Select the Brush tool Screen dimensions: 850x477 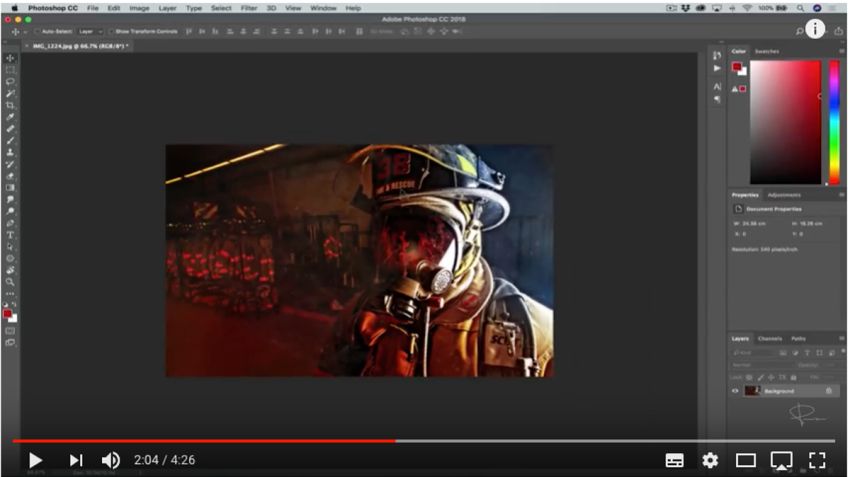click(x=10, y=141)
